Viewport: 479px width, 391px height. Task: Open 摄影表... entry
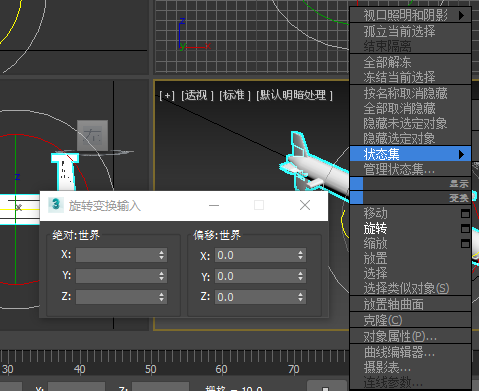(x=410, y=367)
